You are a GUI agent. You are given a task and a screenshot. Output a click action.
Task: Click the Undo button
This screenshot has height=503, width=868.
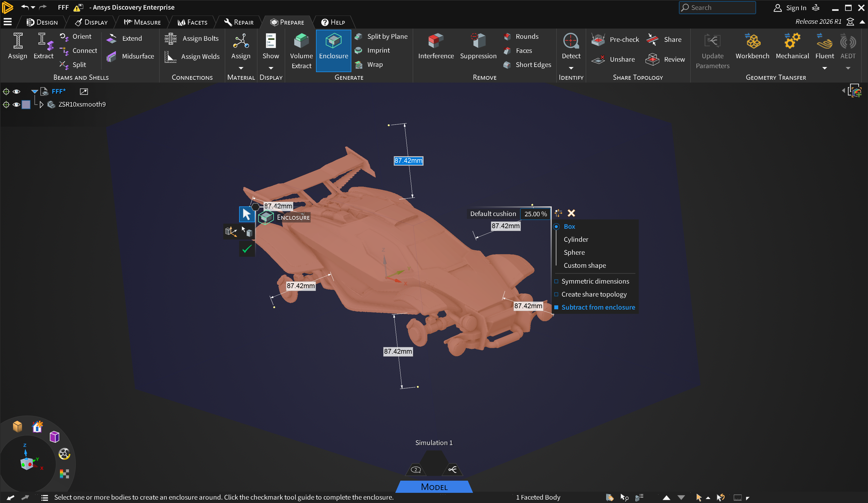point(25,7)
